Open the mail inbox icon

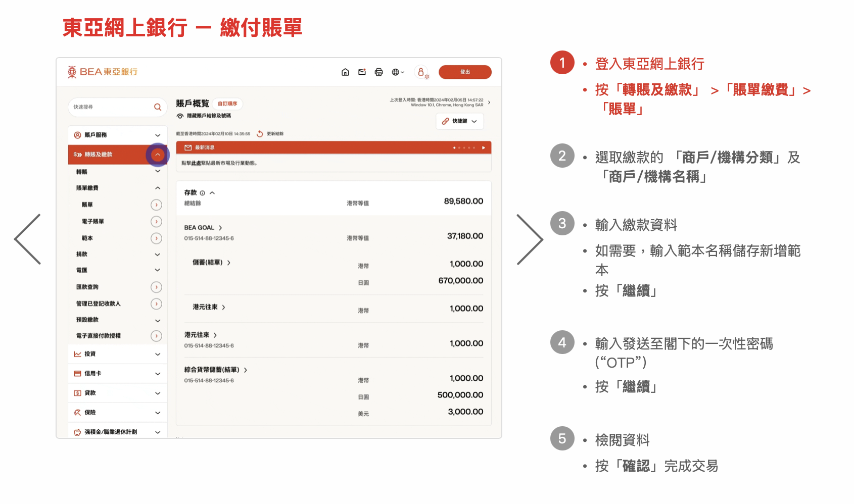(x=362, y=72)
